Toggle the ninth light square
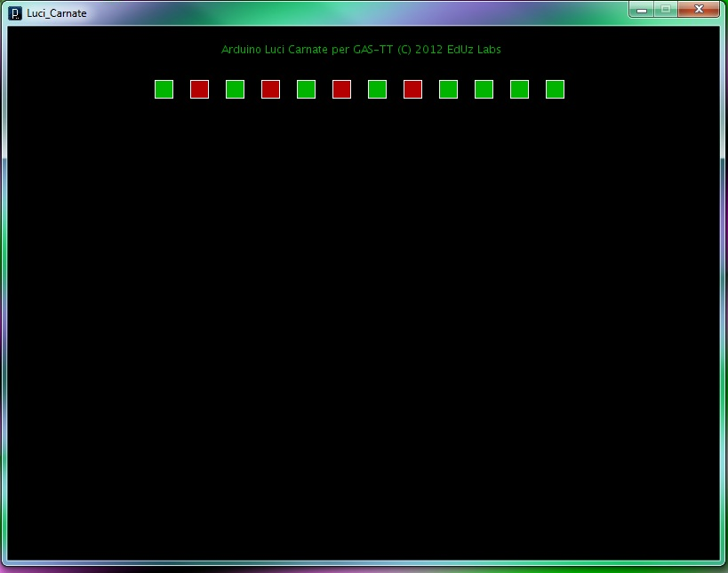 coord(448,89)
